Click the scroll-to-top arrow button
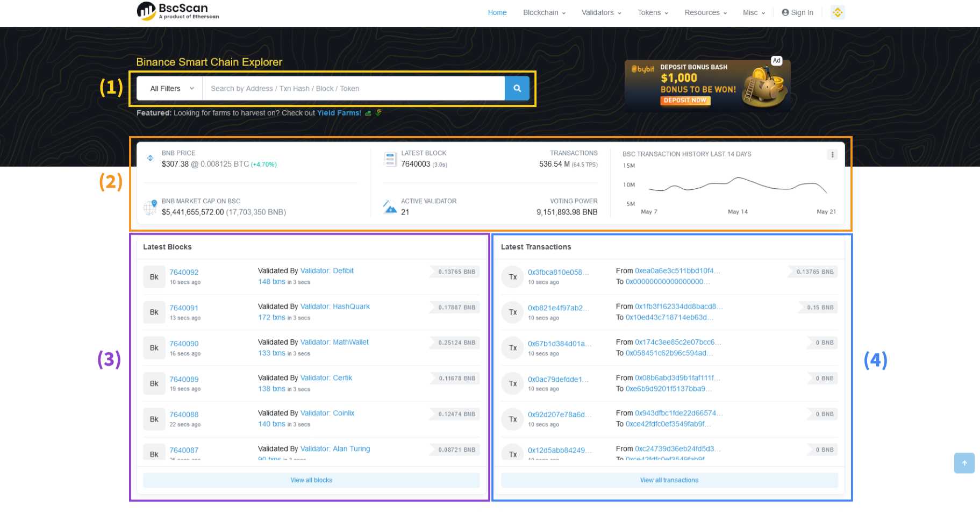Screen dimensions: 980x513 coord(964,463)
